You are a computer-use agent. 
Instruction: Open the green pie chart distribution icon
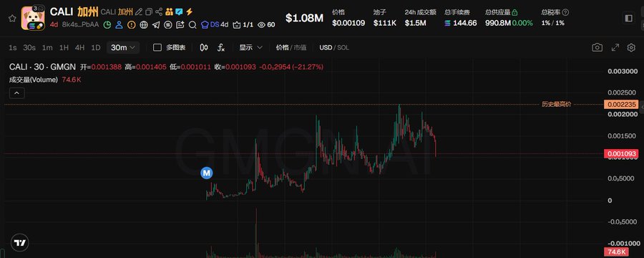(x=107, y=24)
